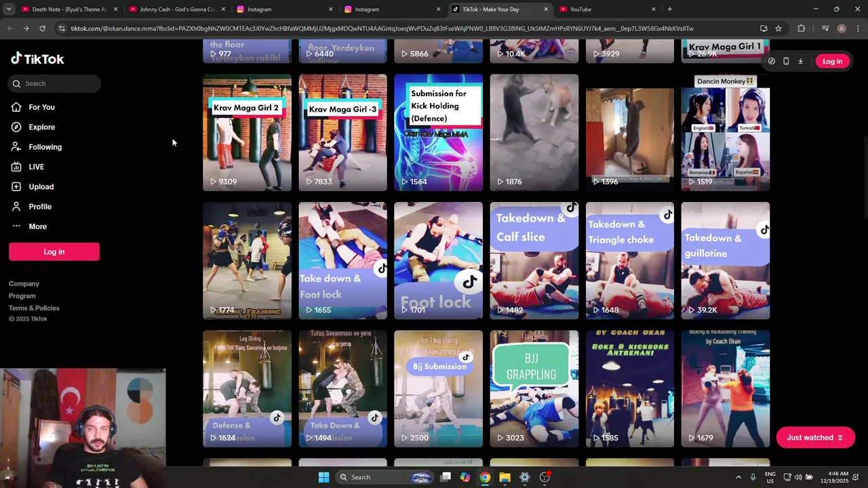Reload the page in Chrome
Viewport: 868px width, 488px height.
tap(42, 28)
